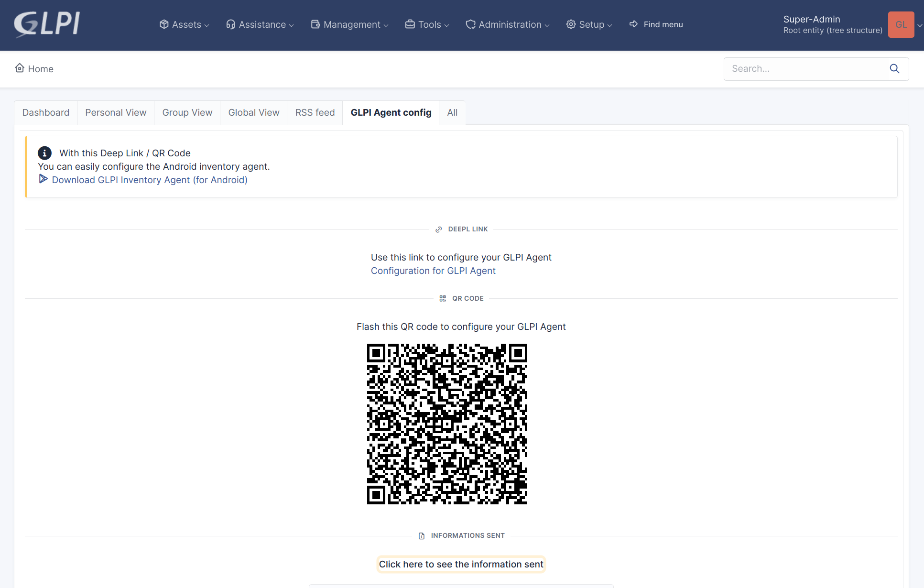The height and width of the screenshot is (588, 924).
Task: Open the Assistance dropdown menu
Action: pos(260,24)
